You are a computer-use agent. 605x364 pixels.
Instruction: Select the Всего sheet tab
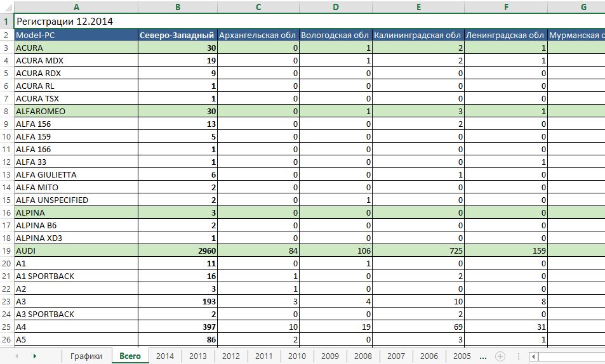(x=130, y=356)
